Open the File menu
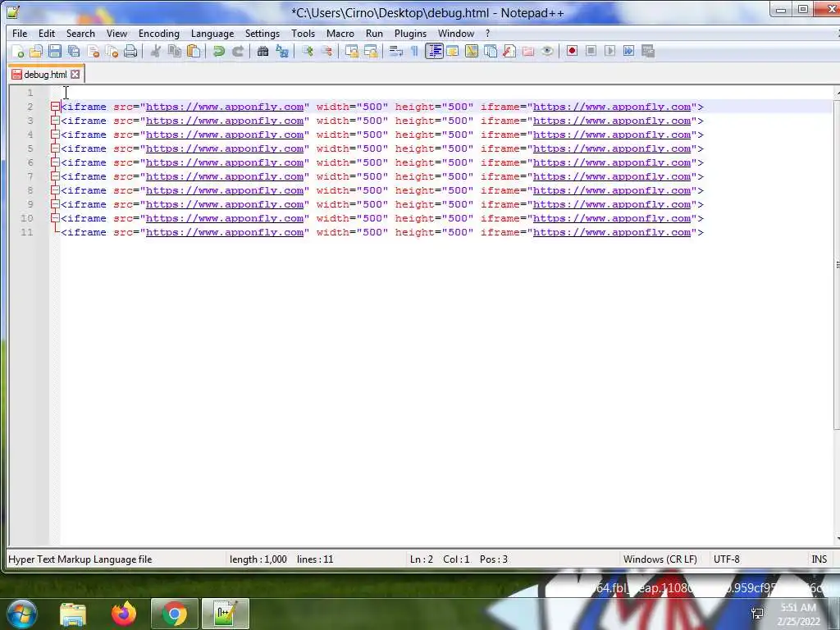This screenshot has width=840, height=630. [x=20, y=33]
